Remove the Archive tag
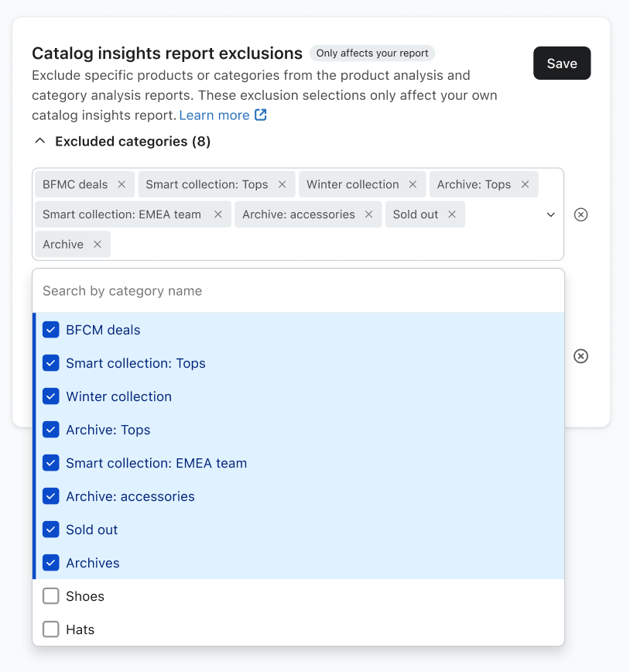 98,245
